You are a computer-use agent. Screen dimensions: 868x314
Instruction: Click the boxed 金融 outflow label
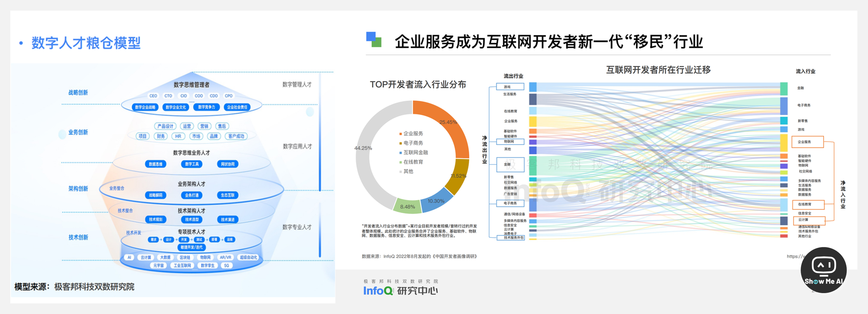(x=510, y=164)
